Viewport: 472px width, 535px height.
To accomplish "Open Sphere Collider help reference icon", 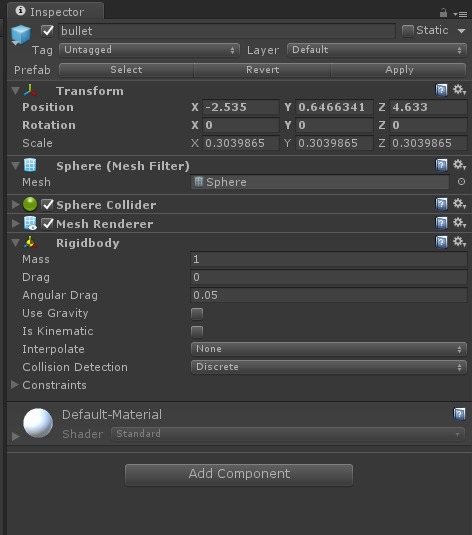I will [x=441, y=204].
